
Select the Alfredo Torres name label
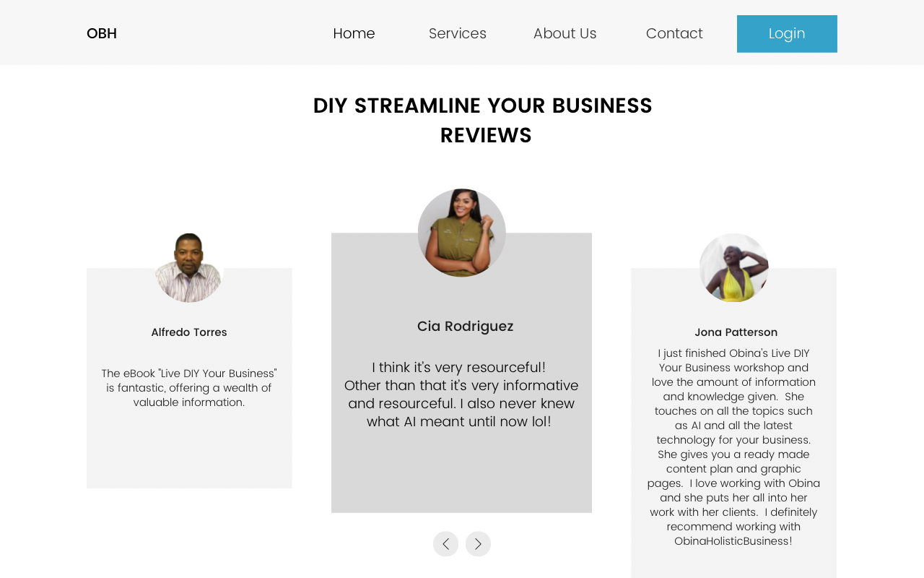(x=189, y=332)
